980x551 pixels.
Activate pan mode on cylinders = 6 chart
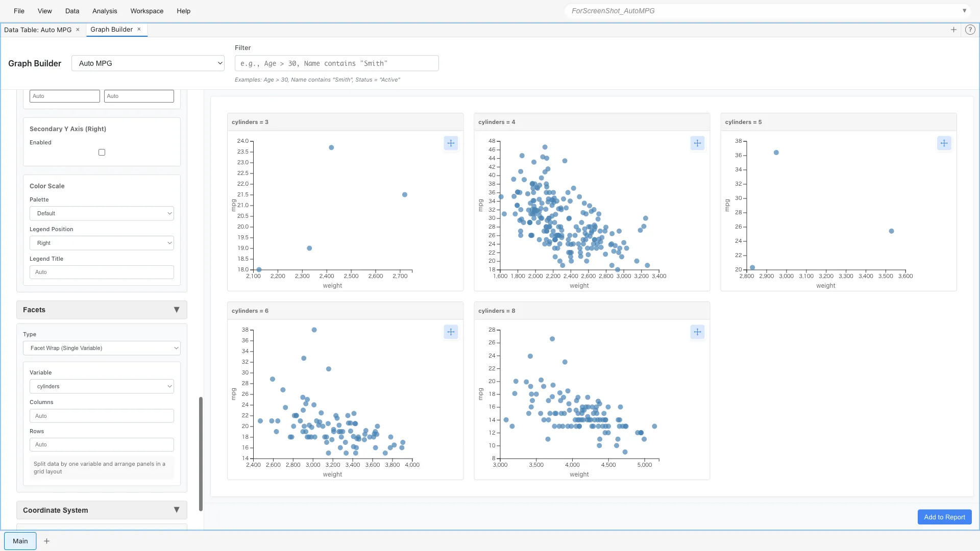point(451,332)
